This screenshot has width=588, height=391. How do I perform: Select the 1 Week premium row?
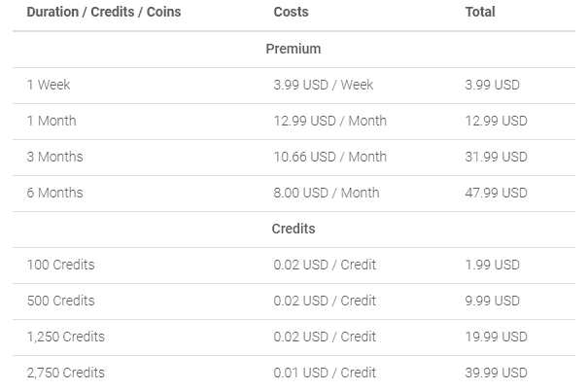[294, 86]
